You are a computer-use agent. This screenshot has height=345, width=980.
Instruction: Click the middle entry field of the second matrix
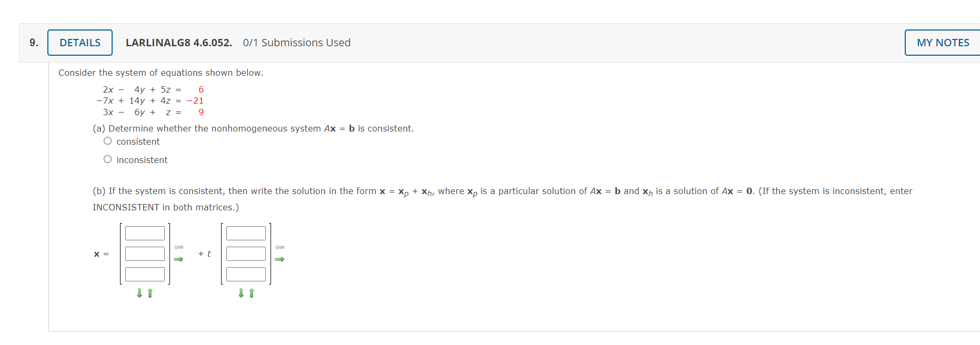tap(246, 253)
